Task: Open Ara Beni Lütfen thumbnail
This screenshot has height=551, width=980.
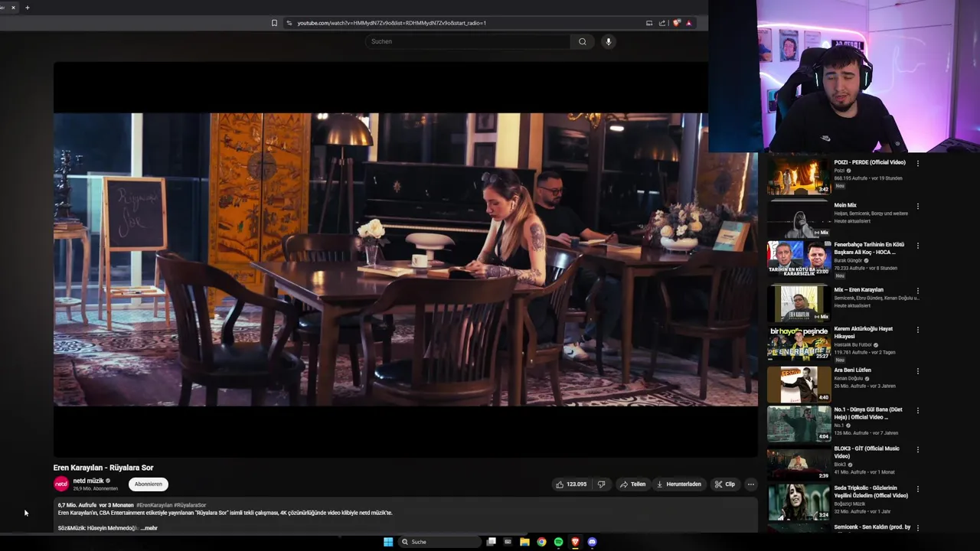Action: tap(799, 384)
